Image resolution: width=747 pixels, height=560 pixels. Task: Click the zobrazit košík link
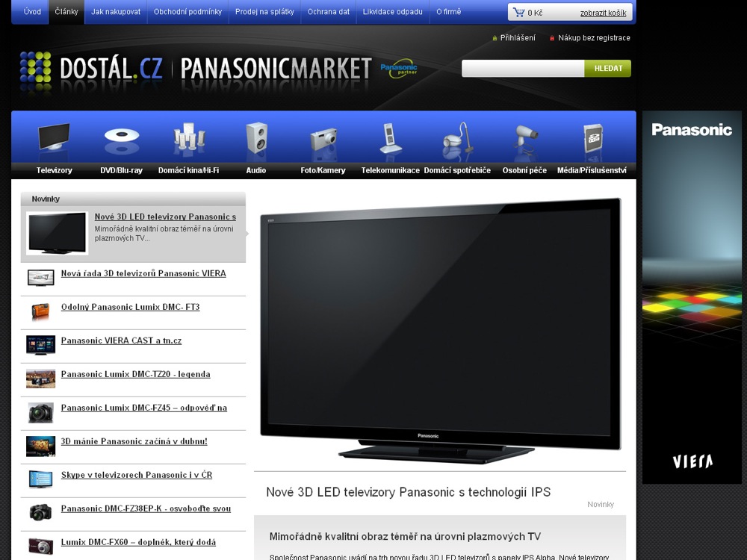coord(604,13)
